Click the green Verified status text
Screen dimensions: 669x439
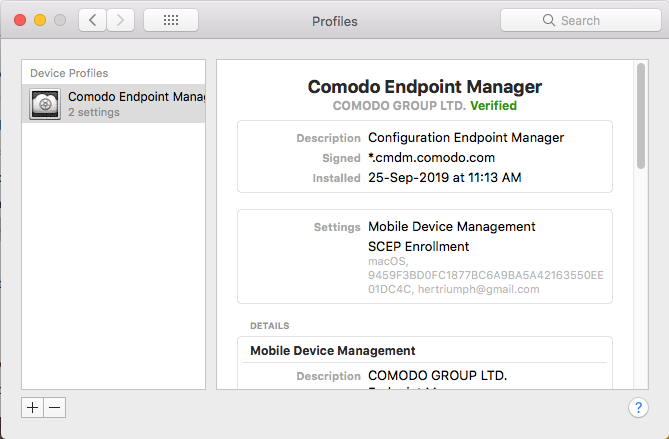coord(493,106)
